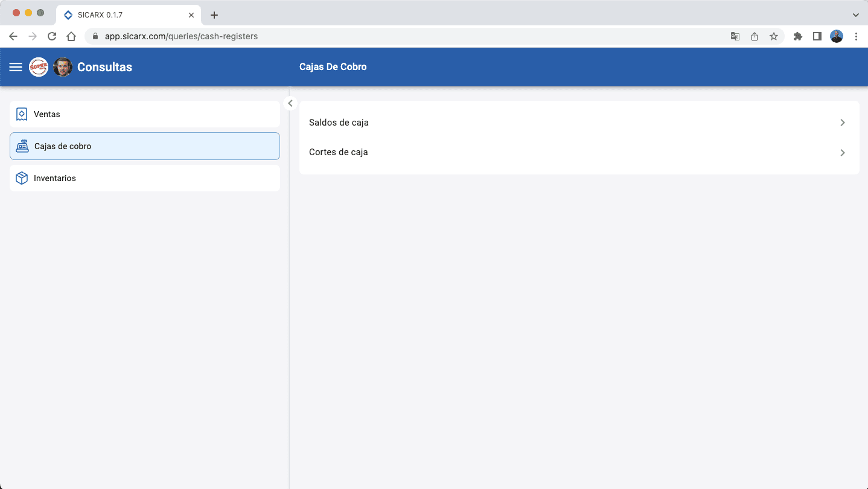Expand Saldos de caja chevron
The height and width of the screenshot is (489, 868).
coord(843,123)
